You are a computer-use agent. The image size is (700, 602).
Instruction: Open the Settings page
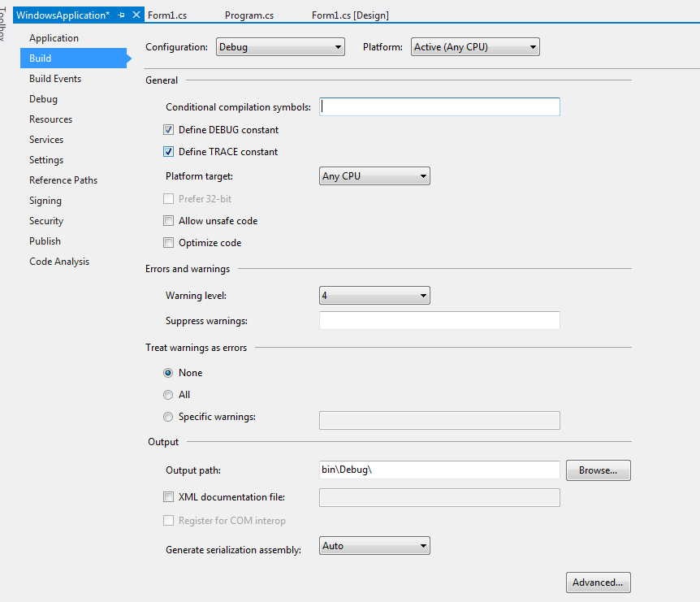[x=46, y=160]
